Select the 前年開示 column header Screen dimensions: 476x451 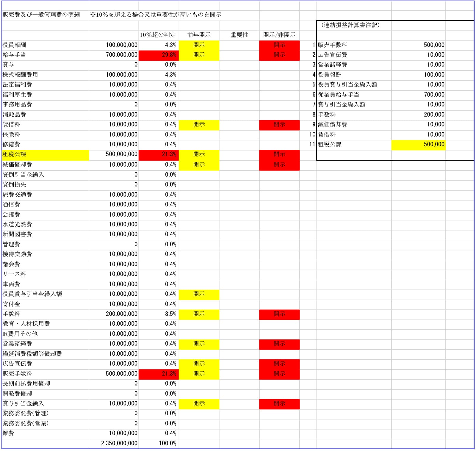199,35
